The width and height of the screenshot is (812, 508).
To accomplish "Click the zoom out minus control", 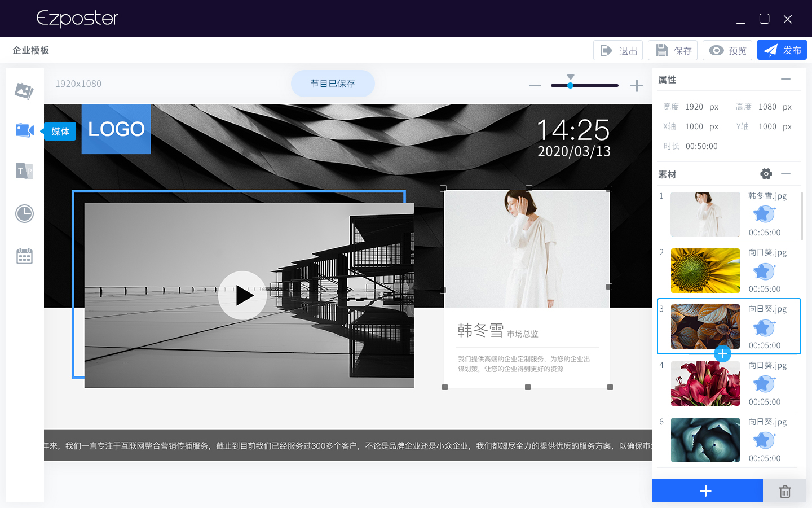I will [x=535, y=86].
